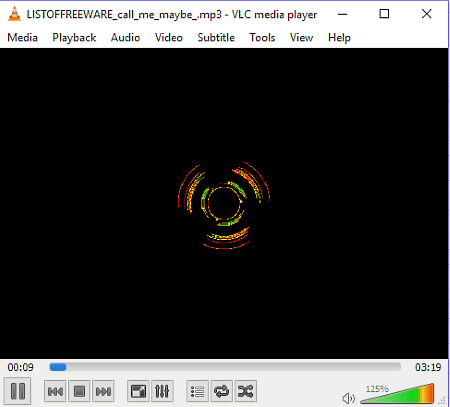Toggle fullscreen video mode
The width and height of the screenshot is (450, 407).
pos(138,391)
